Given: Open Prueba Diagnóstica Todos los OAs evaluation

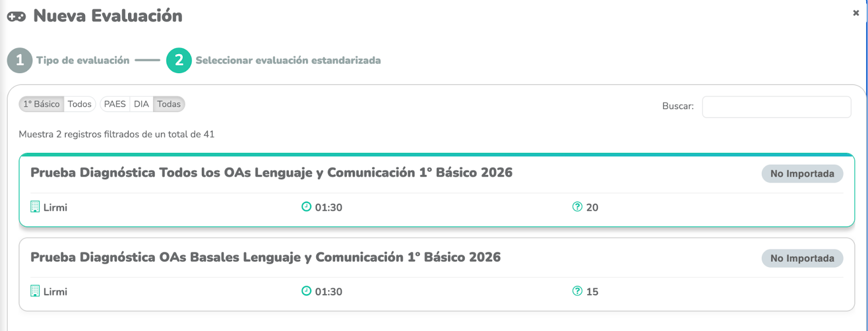Looking at the screenshot, I should click(x=271, y=173).
